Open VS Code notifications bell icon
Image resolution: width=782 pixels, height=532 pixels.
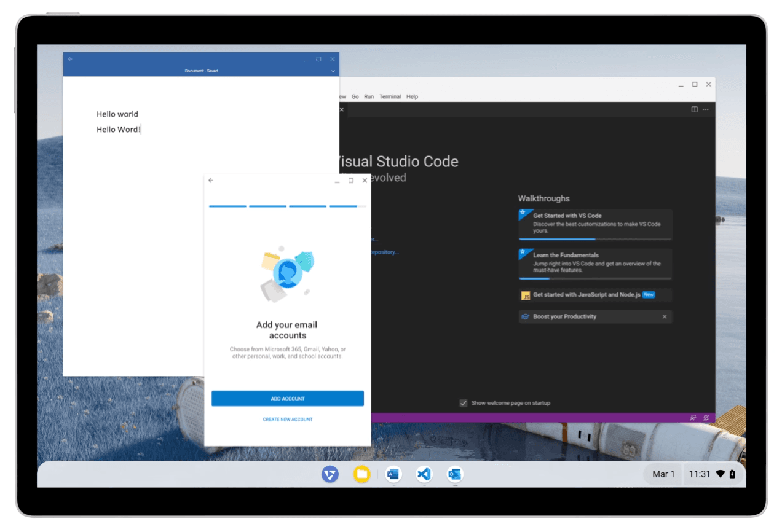click(706, 418)
